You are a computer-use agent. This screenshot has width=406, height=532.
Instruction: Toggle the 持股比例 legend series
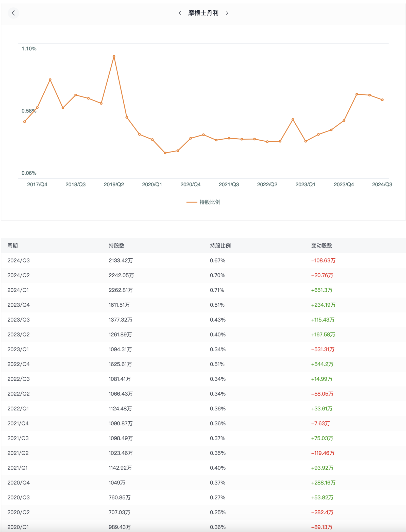coord(203,202)
